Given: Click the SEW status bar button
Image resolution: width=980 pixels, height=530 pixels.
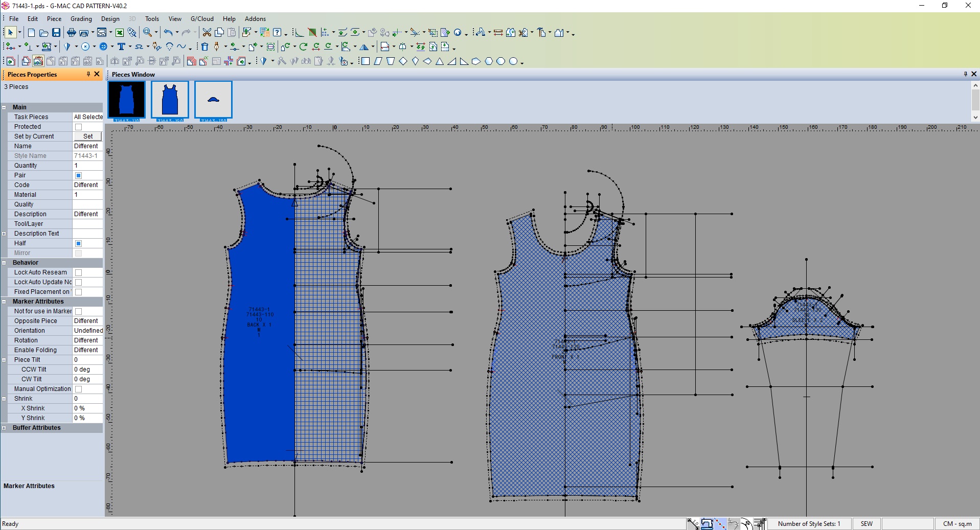Looking at the screenshot, I should pyautogui.click(x=867, y=524).
